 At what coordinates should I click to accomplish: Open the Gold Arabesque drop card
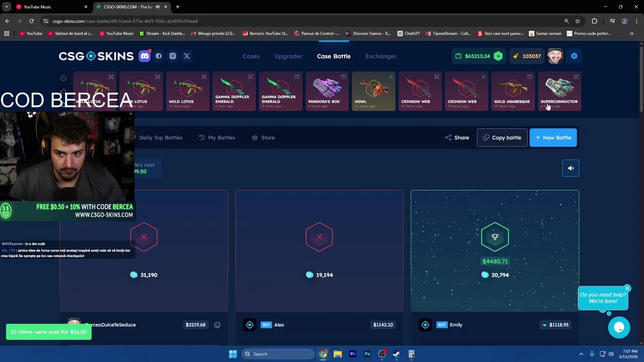513,92
